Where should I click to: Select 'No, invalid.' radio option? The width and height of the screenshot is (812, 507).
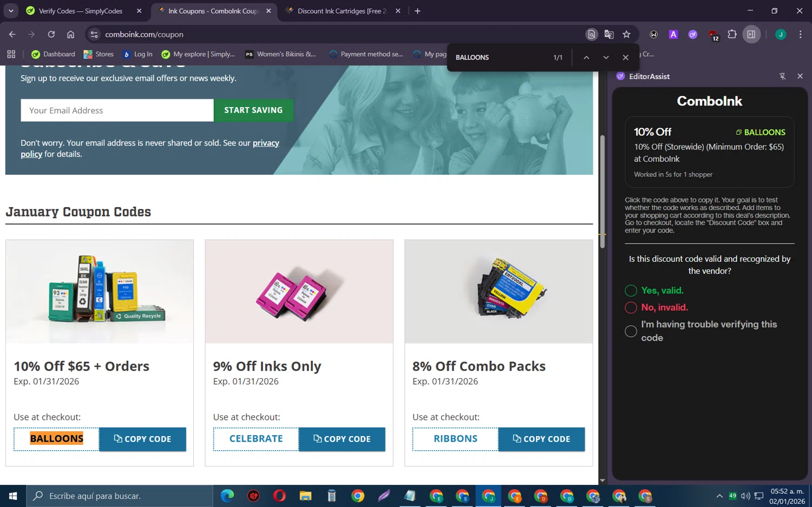[x=631, y=307]
